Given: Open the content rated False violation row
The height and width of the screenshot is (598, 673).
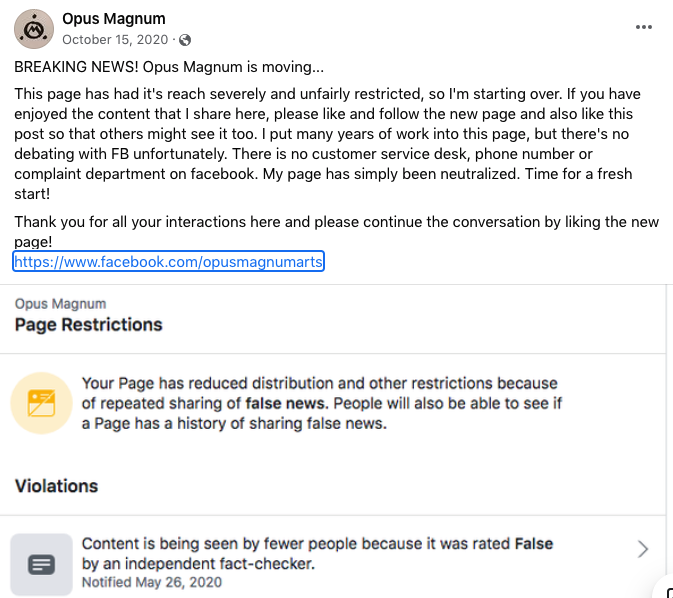Looking at the screenshot, I should (333, 557).
